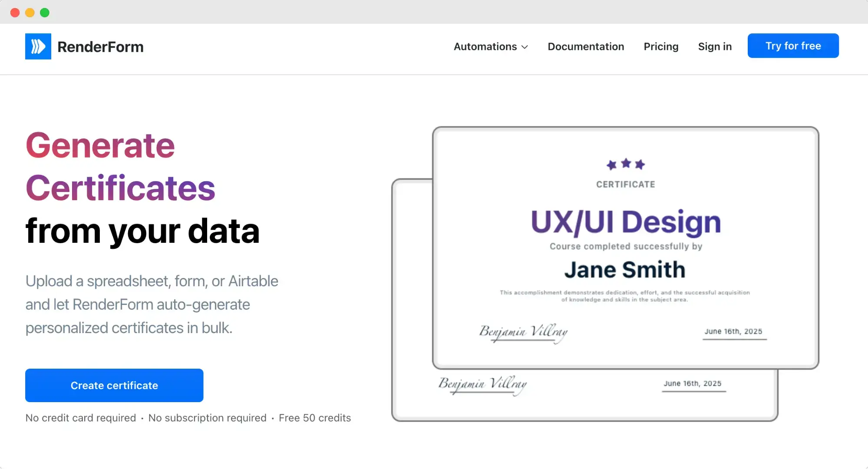Click the green macOS fullscreen window button
This screenshot has width=868, height=469.
click(x=45, y=13)
